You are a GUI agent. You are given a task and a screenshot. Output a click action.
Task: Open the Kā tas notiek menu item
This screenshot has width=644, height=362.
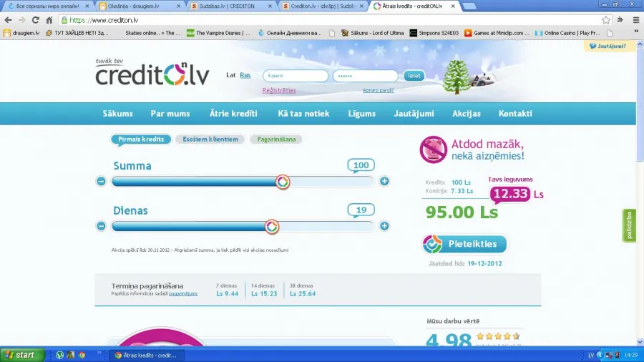pyautogui.click(x=303, y=114)
